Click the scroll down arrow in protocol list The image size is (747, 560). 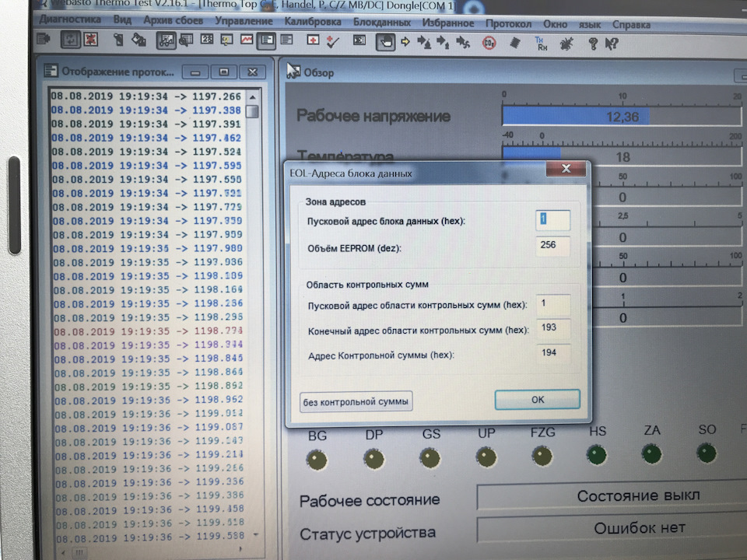(x=256, y=534)
